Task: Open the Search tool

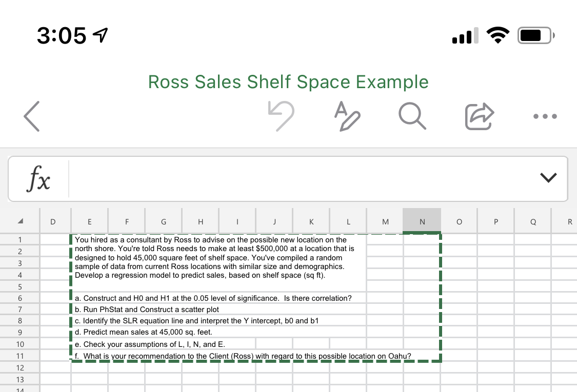Action: coord(412,116)
